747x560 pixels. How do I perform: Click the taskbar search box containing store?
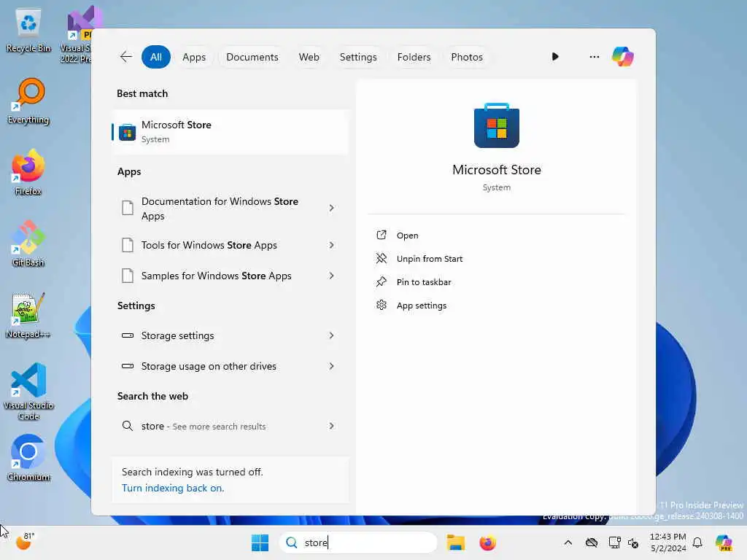point(357,542)
